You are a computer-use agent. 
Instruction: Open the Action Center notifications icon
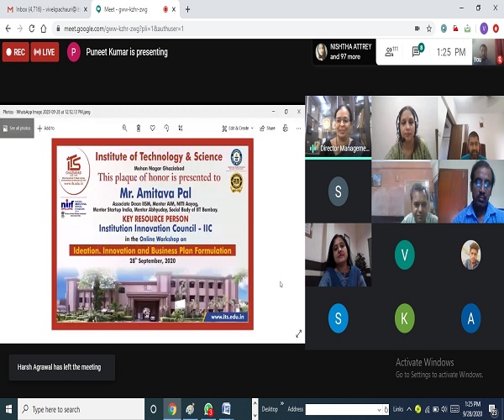[493, 409]
